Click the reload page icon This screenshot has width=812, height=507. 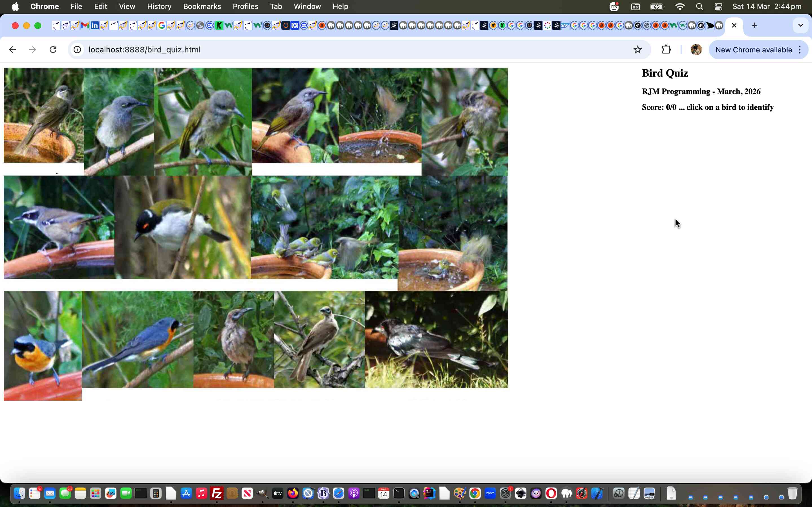point(53,50)
